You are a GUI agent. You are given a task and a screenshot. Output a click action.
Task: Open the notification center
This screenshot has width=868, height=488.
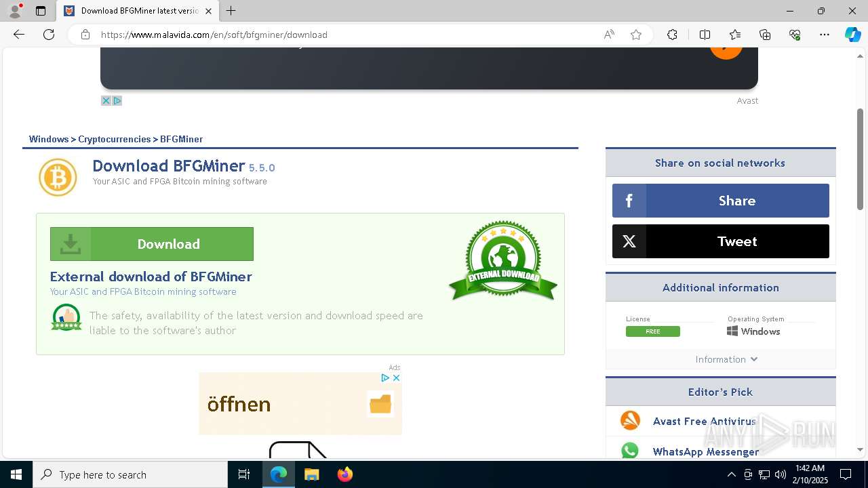coord(846,474)
